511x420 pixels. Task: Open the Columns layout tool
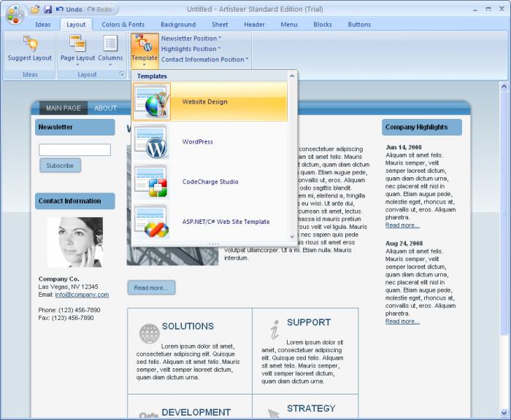(110, 50)
